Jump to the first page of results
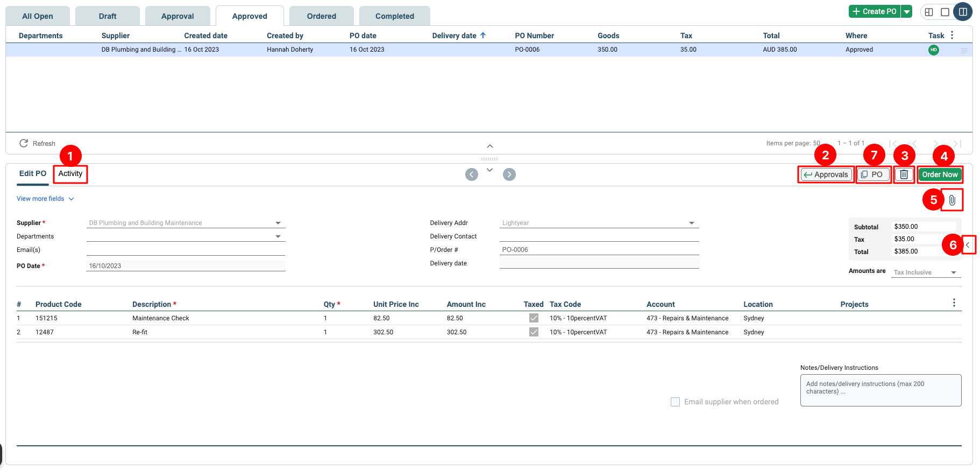 (893, 143)
